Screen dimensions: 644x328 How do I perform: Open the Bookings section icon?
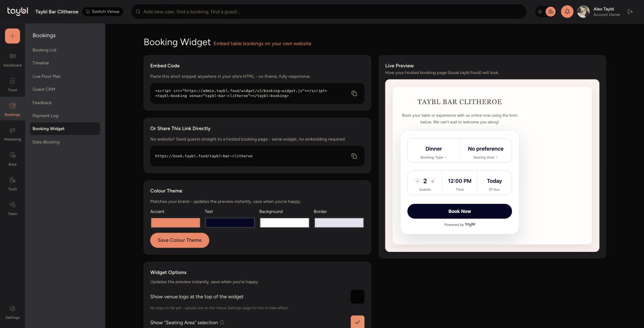coord(13,110)
